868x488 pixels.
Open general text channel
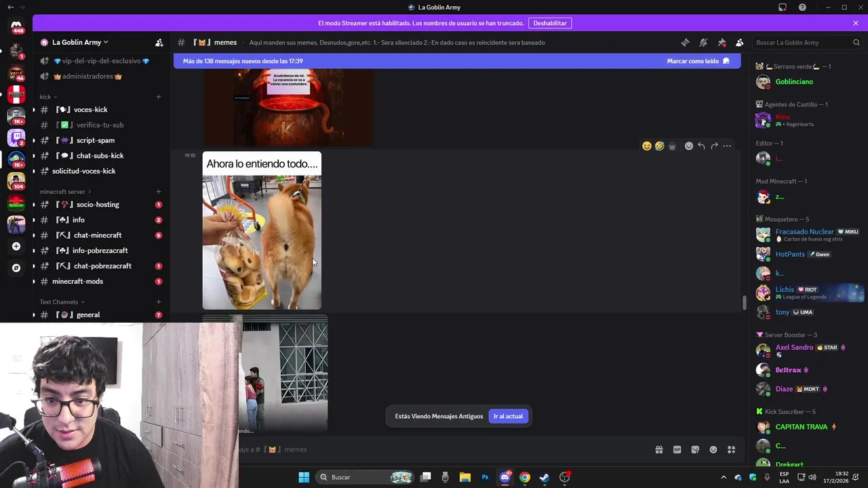(x=100, y=315)
